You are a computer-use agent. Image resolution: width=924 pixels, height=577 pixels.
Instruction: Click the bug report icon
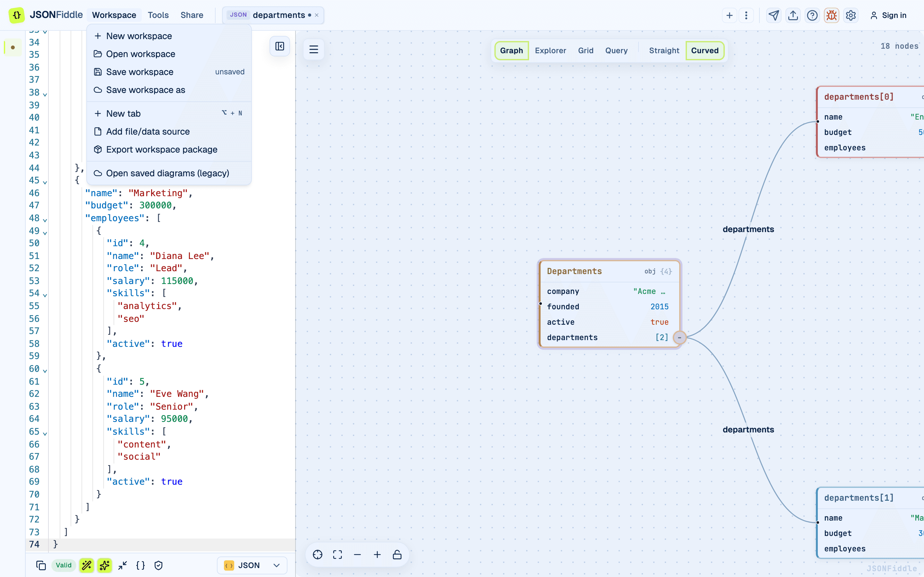[x=831, y=15]
